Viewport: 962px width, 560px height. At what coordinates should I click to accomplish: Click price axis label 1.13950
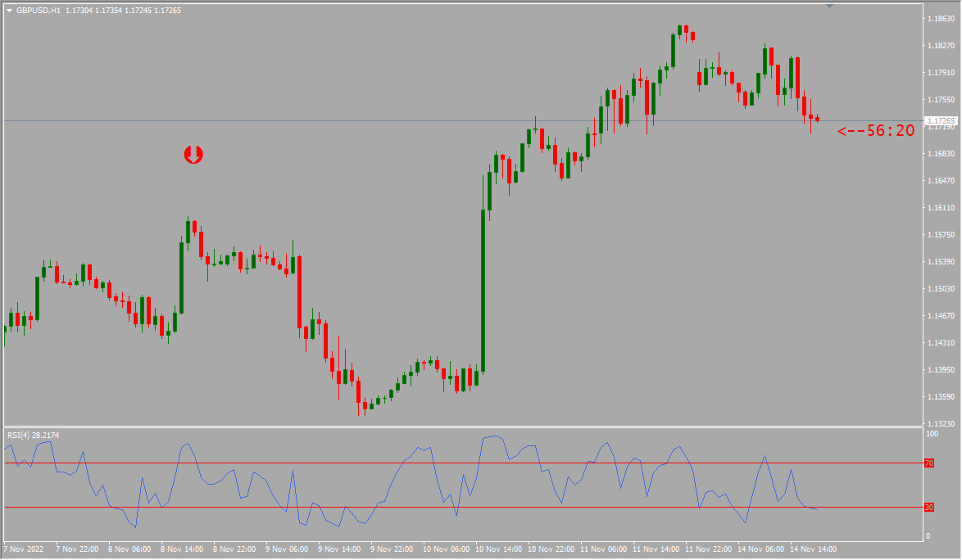click(942, 369)
